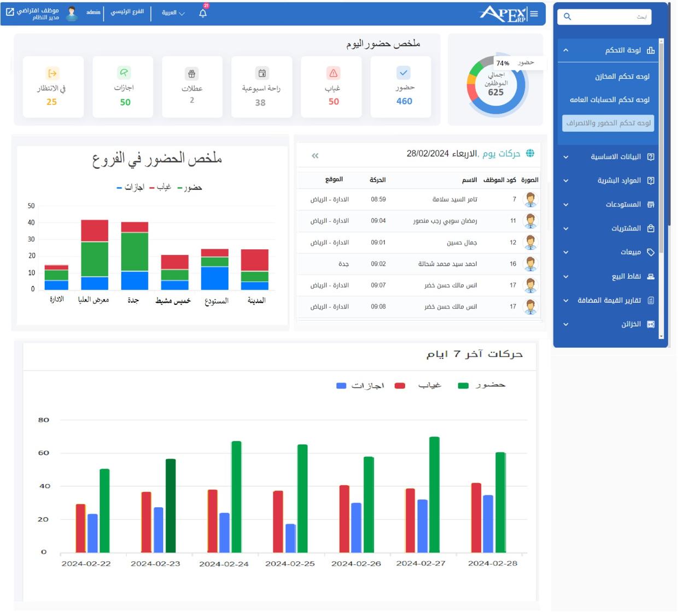700x612 pixels.
Task: Toggle the hamburger menu beside the Apex logo
Action: coord(534,14)
